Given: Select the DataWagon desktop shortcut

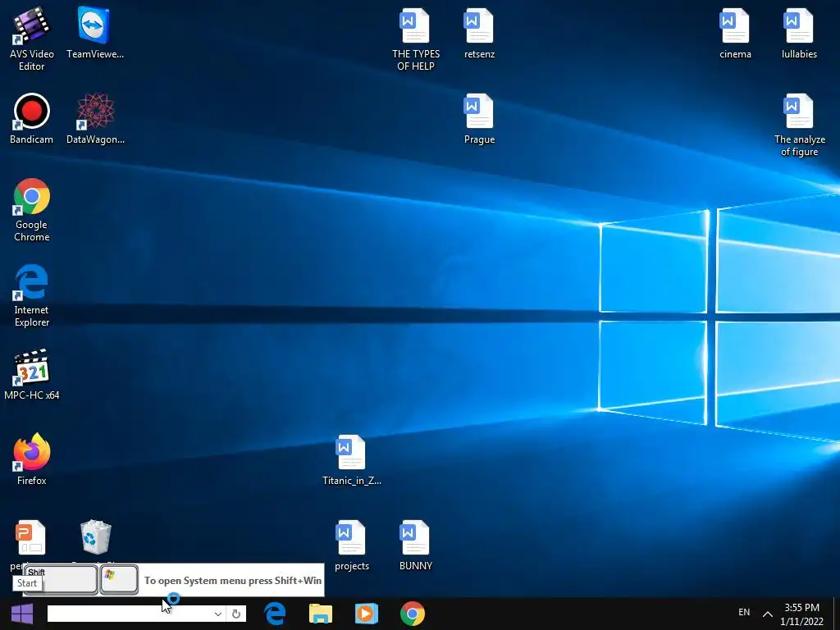Looking at the screenshot, I should pos(95,118).
